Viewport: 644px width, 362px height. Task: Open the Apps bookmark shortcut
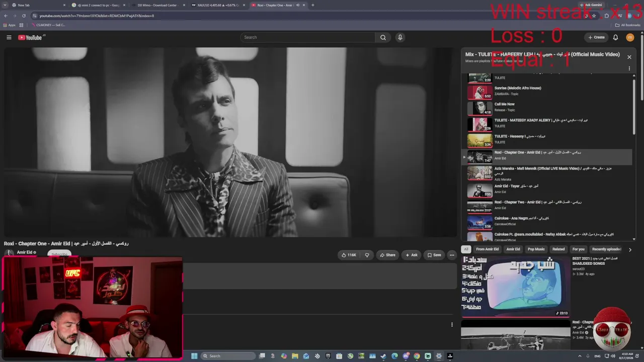tap(9, 25)
